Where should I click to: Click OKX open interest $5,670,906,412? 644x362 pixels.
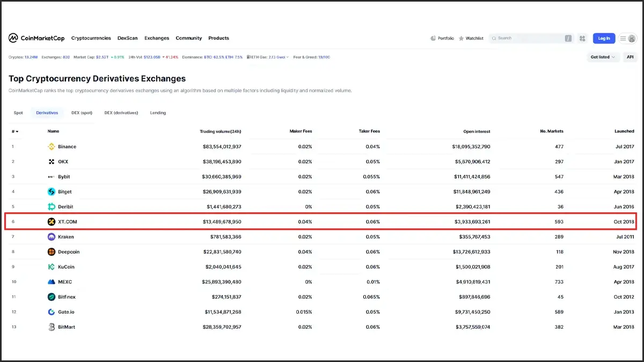point(472,161)
